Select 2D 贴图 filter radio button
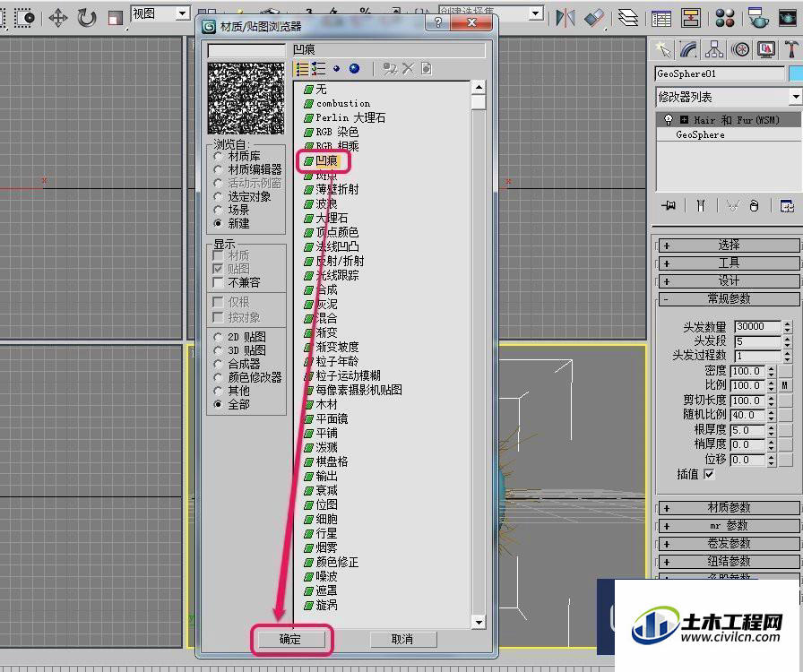Viewport: 803px width, 672px height. point(218,337)
